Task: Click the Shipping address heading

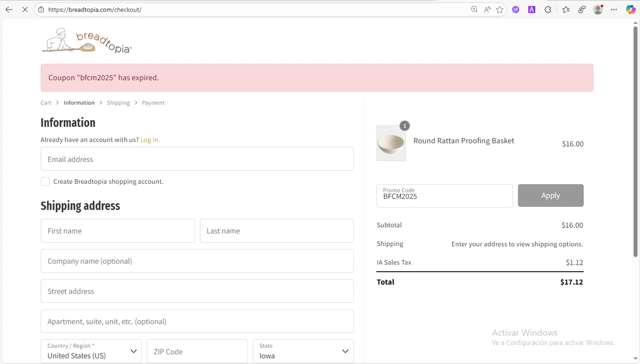Action: 80,206
